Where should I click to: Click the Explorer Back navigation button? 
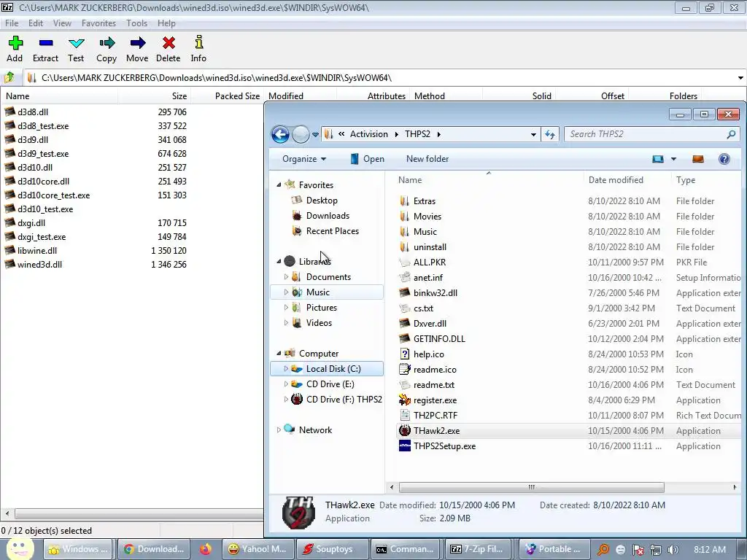[x=280, y=134]
